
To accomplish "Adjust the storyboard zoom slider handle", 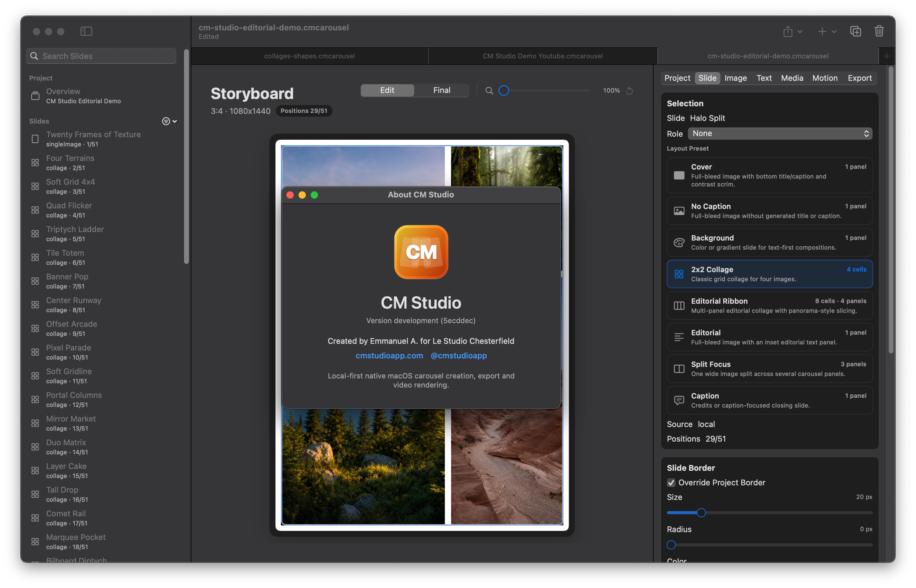I will pos(504,91).
